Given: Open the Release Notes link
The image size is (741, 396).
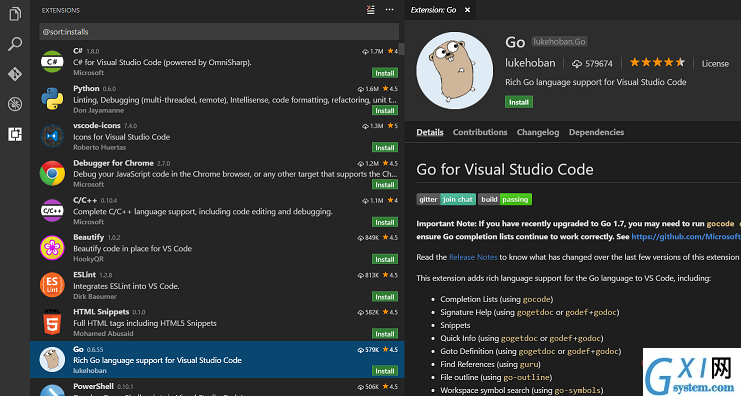Looking at the screenshot, I should coord(473,257).
